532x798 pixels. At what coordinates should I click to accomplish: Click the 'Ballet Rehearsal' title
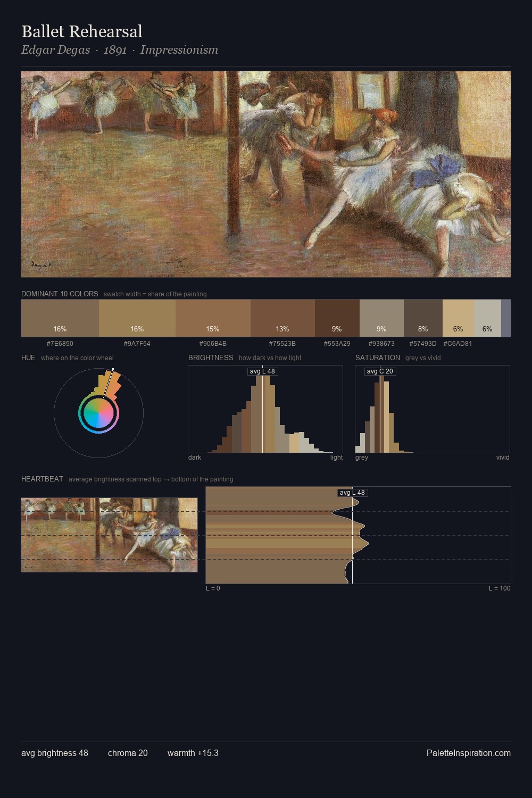point(82,31)
